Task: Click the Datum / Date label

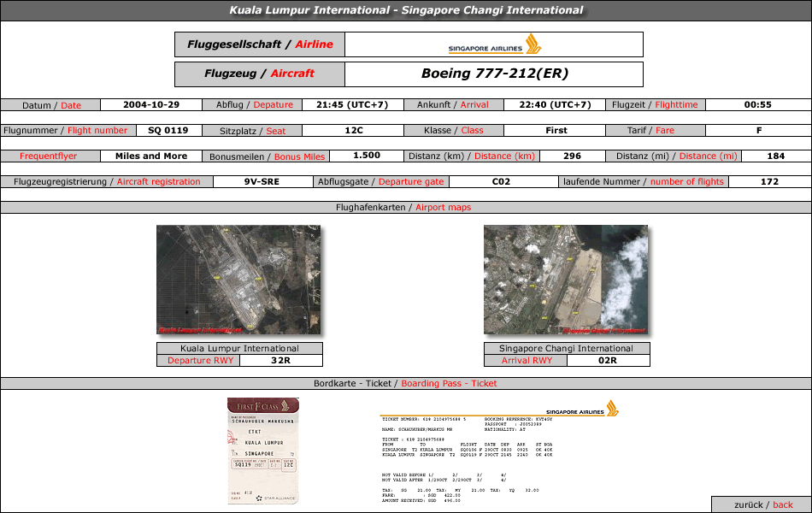Action: (50, 105)
